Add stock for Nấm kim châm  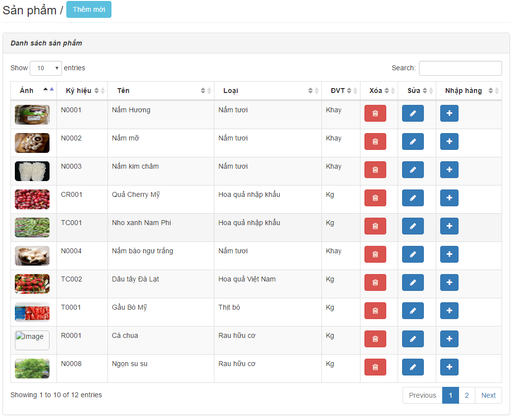(449, 170)
